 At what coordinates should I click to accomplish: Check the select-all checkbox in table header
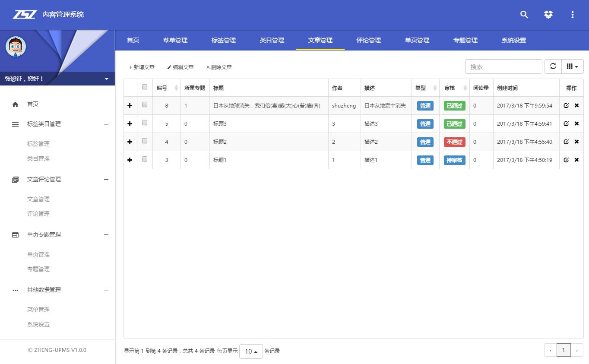tap(145, 87)
